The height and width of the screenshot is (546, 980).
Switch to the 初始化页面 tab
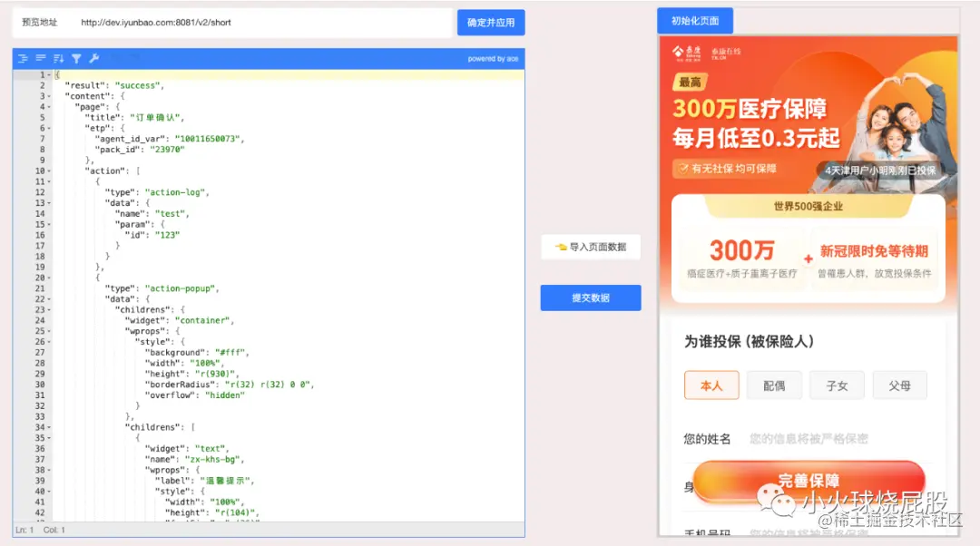[694, 19]
